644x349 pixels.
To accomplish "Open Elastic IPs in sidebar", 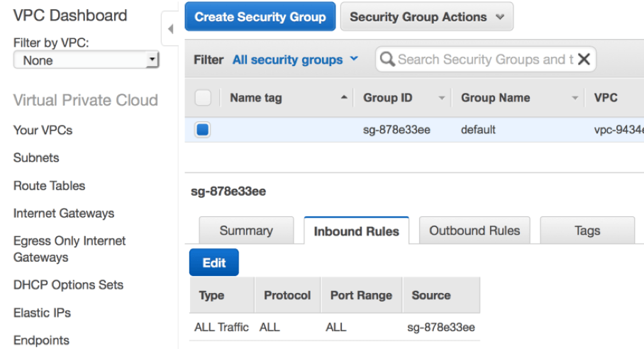I will pyautogui.click(x=42, y=313).
